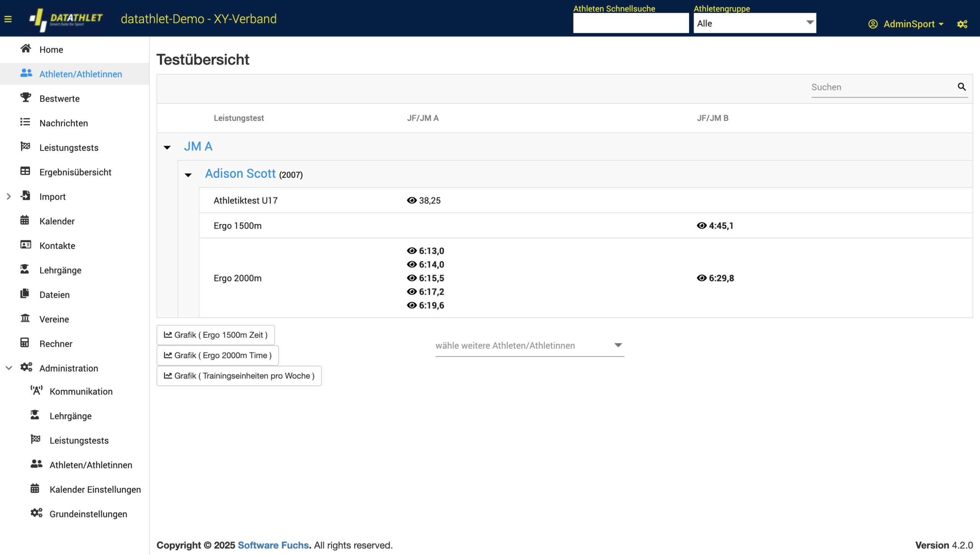The image size is (980, 555).
Task: Click the Athleten Schnellsuche input field
Action: click(630, 23)
